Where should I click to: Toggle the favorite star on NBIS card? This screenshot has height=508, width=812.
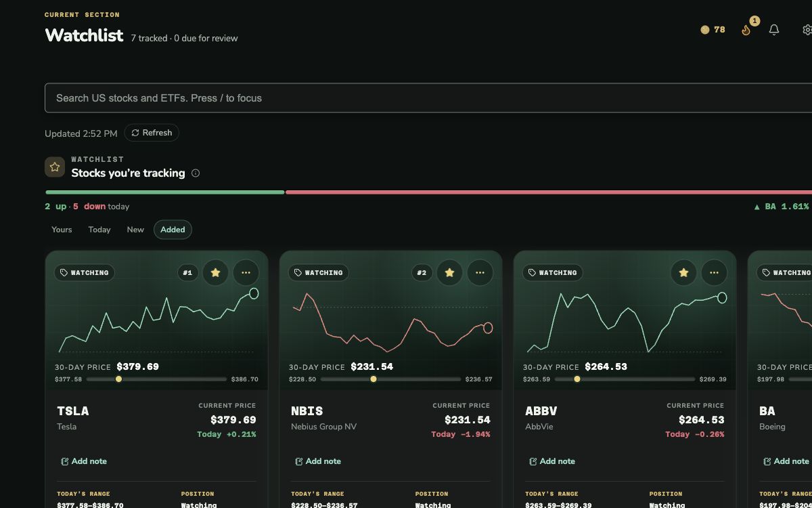(450, 272)
